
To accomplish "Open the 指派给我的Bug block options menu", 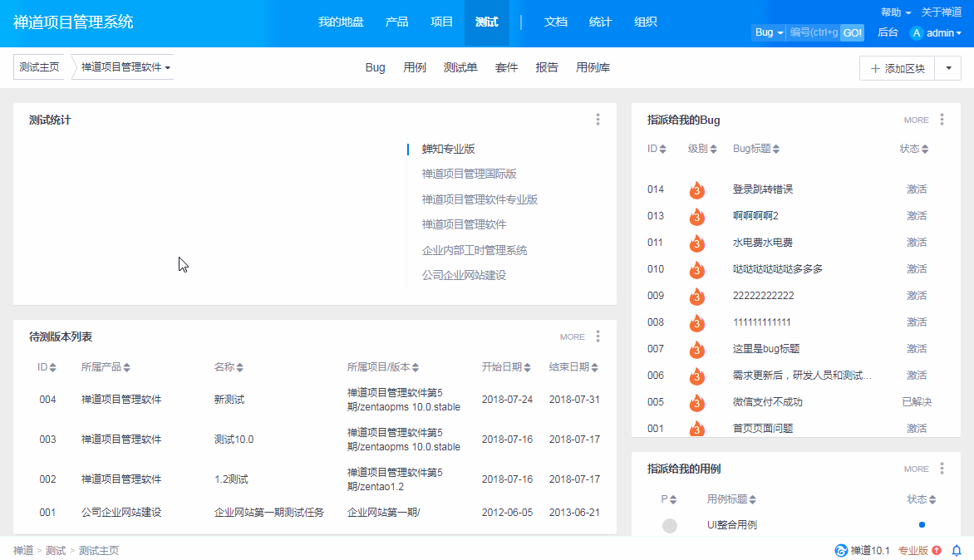I will 942,120.
